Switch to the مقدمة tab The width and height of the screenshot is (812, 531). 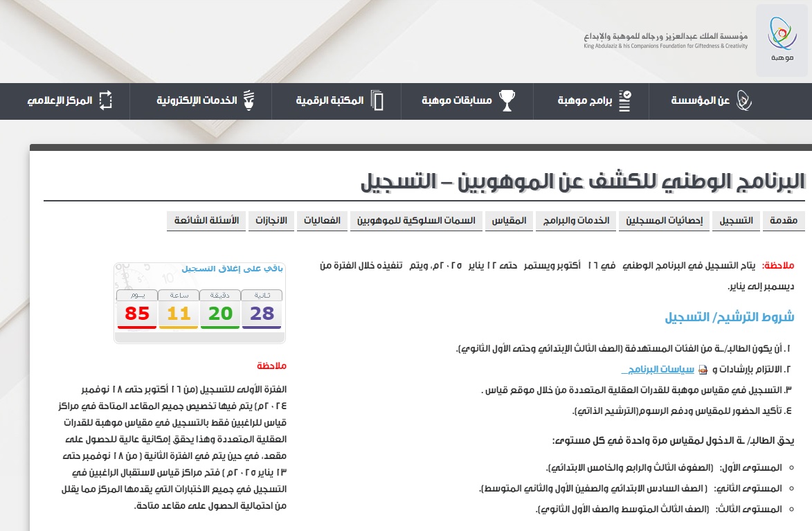tap(784, 221)
